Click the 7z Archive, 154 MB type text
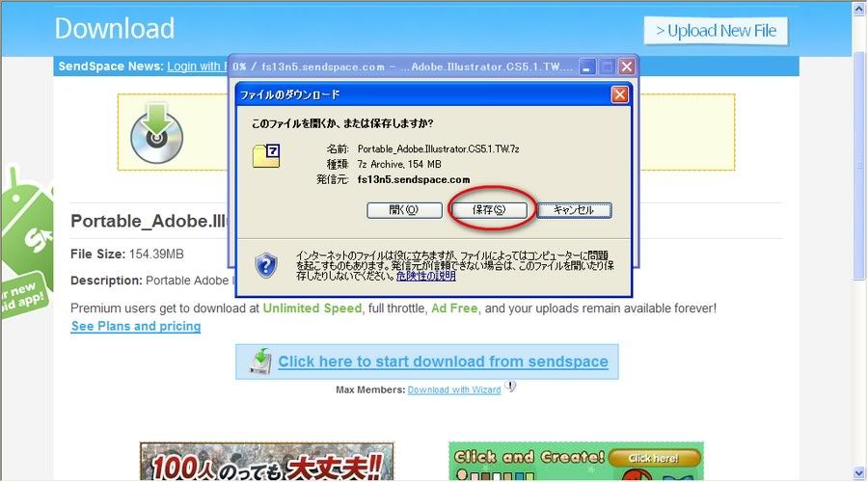Screen dimensions: 868x482 click(x=399, y=164)
